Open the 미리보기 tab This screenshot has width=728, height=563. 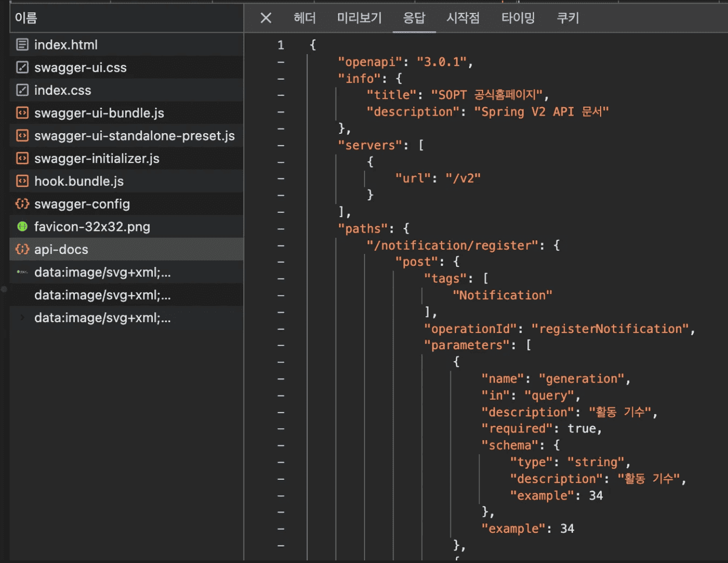tap(359, 18)
